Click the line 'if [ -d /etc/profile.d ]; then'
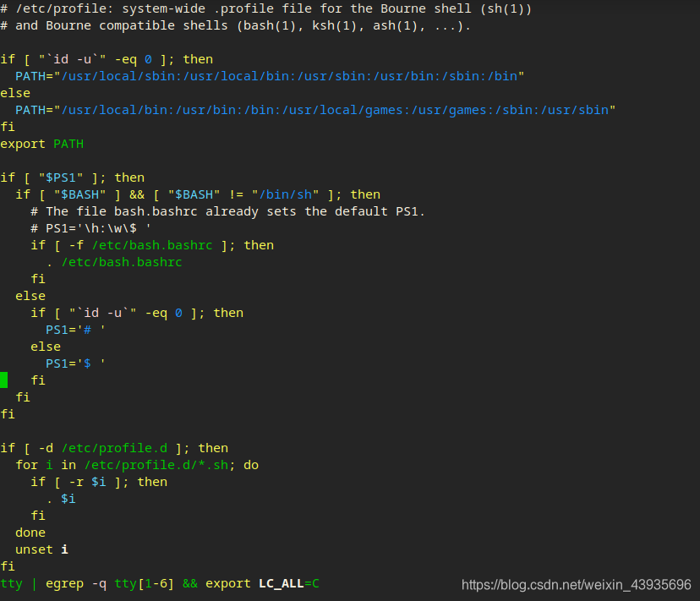The height and width of the screenshot is (601, 700). (114, 448)
